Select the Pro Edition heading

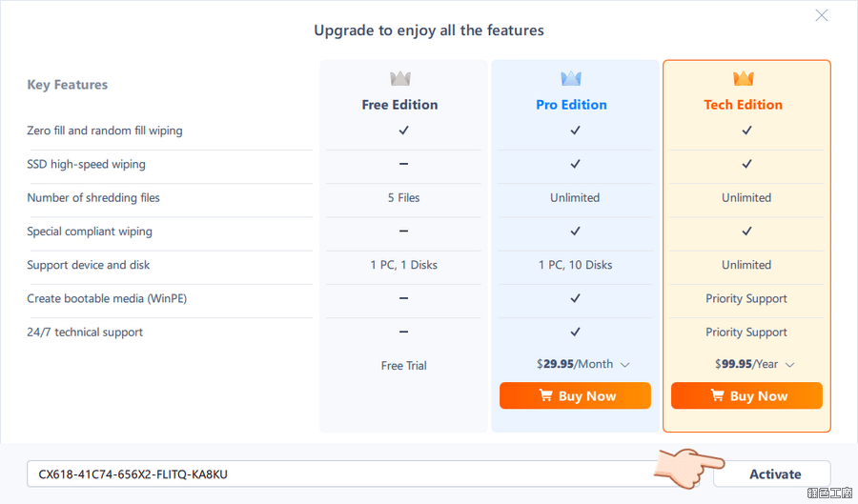click(571, 105)
